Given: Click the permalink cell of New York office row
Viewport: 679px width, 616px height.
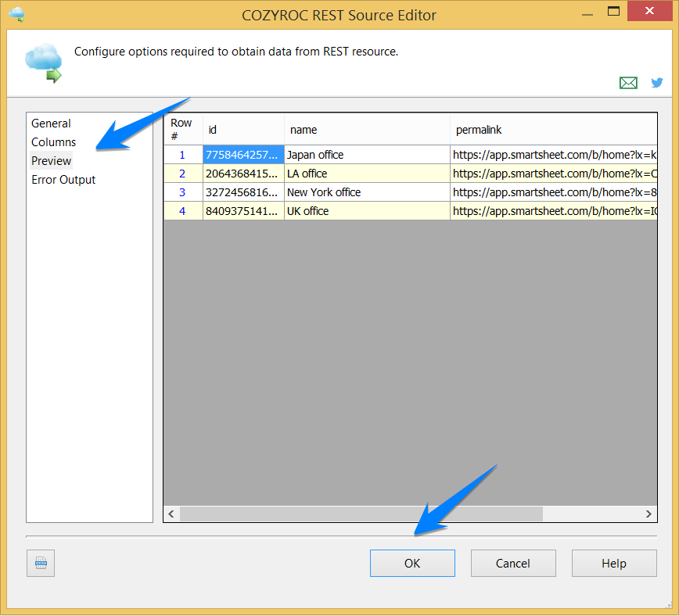Looking at the screenshot, I should coord(553,192).
